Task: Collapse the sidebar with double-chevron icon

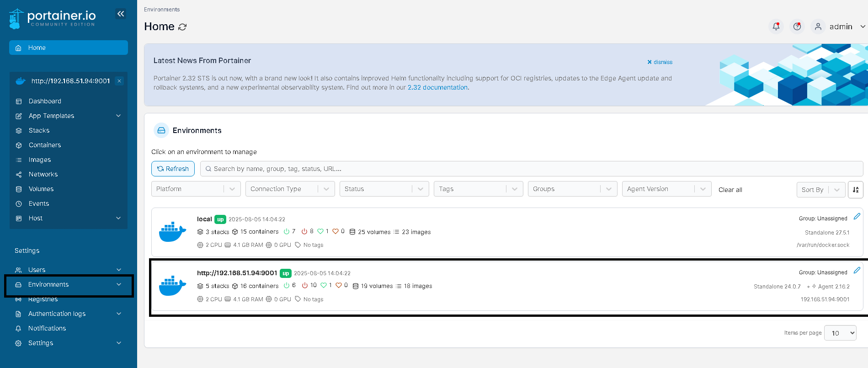Action: pyautogui.click(x=121, y=14)
